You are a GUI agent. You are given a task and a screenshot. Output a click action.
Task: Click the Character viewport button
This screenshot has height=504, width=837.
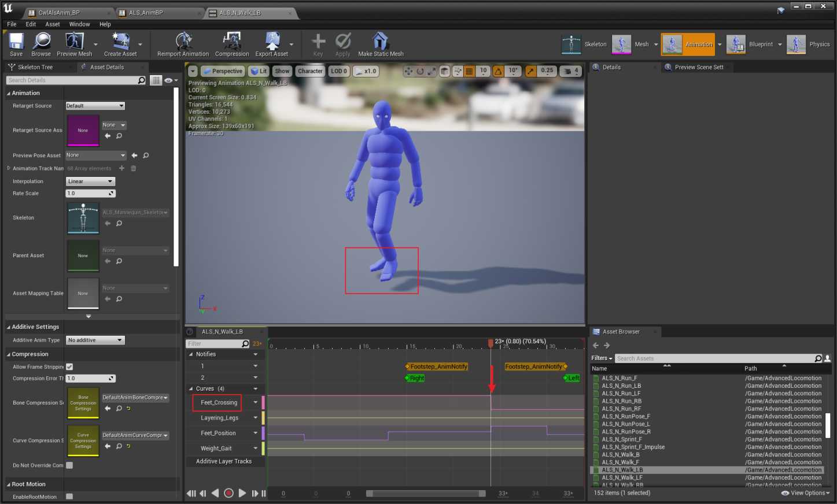pos(310,71)
